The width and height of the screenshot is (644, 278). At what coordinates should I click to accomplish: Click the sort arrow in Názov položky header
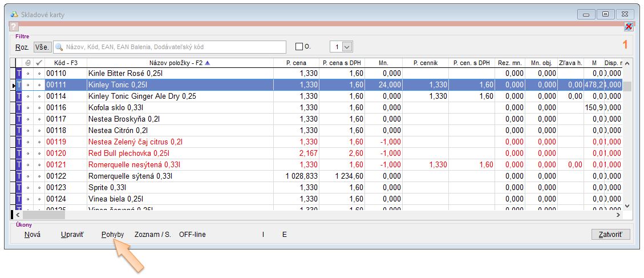pyautogui.click(x=207, y=63)
